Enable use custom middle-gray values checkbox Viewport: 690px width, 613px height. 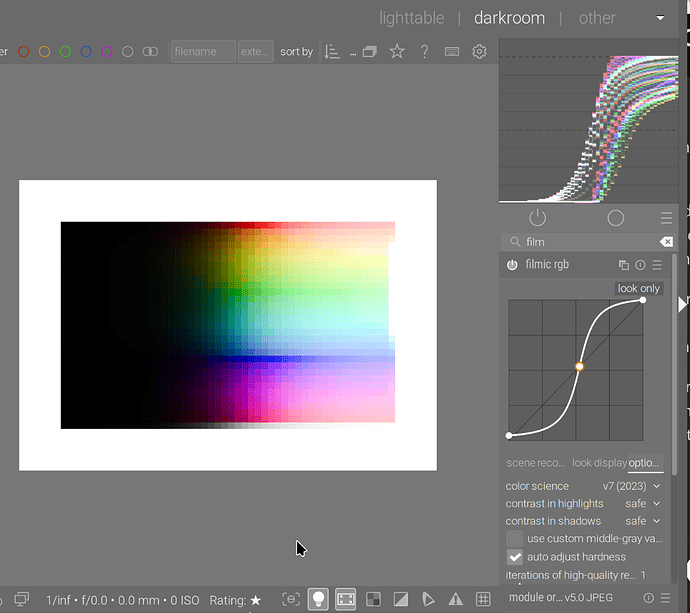514,539
